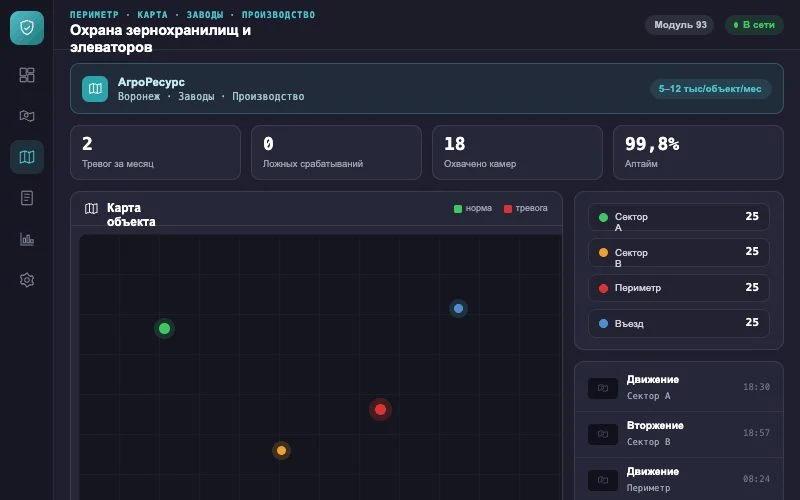Click the Заводы breadcrumb
The image size is (800, 500).
205,15
